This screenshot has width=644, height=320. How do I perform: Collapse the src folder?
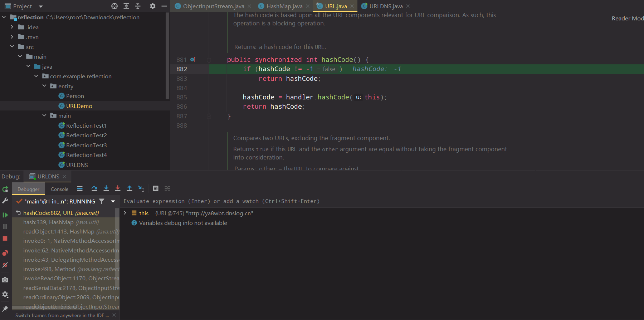(x=12, y=47)
